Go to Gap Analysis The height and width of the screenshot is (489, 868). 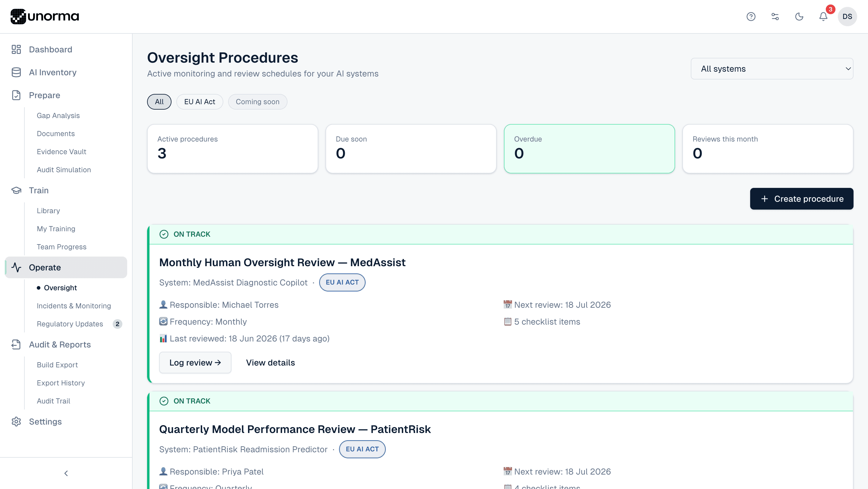point(58,115)
